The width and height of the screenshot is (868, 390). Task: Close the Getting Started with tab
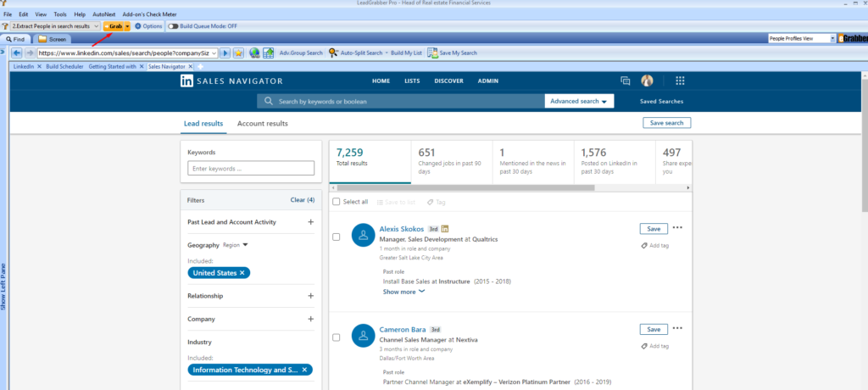(x=142, y=66)
